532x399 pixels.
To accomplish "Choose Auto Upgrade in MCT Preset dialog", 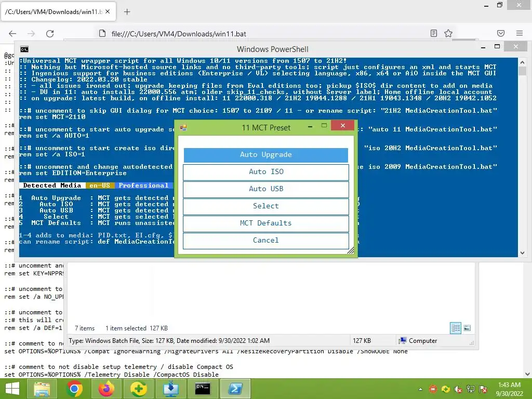I will (265, 155).
